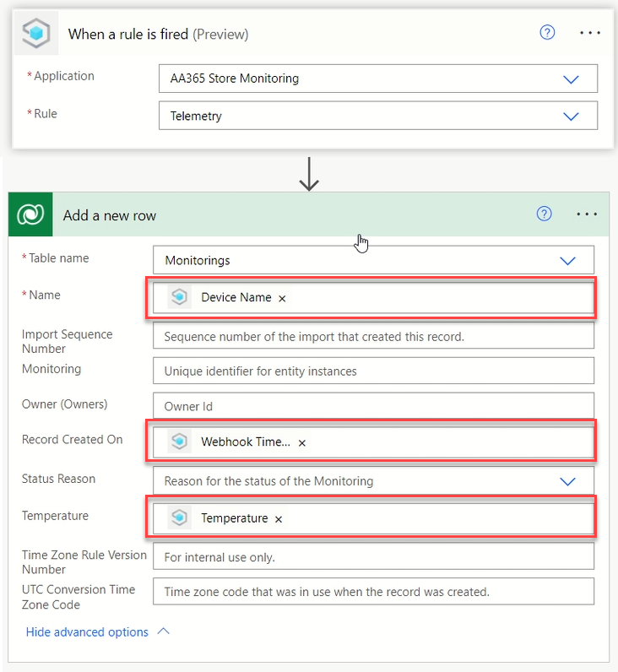
Task: Click the Dataverse 'Add a new row' icon
Action: tap(30, 214)
